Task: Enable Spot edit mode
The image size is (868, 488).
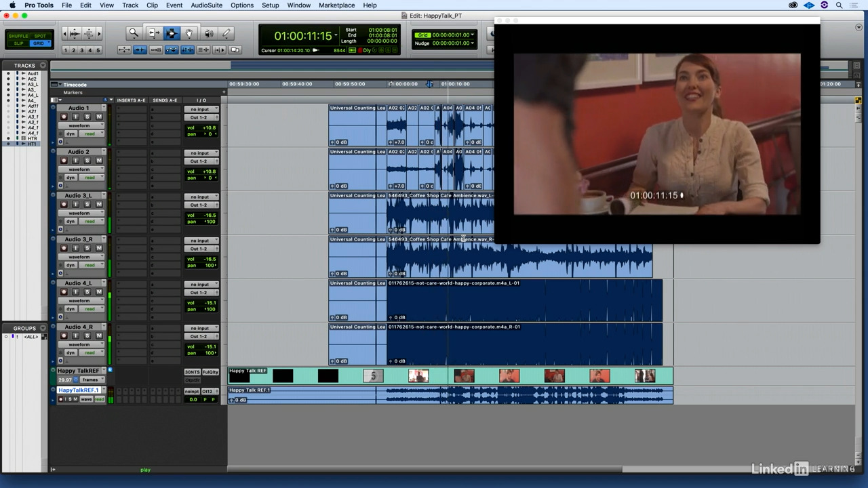Action: tap(40, 36)
